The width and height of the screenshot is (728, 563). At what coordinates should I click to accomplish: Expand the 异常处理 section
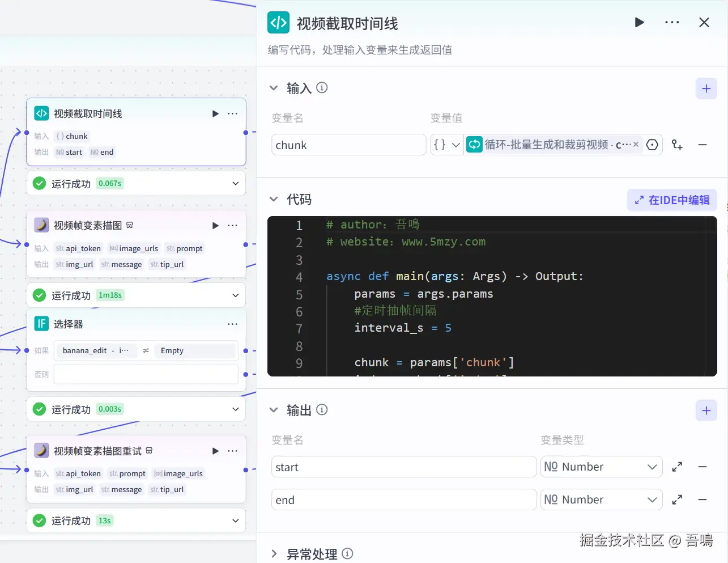pos(274,554)
